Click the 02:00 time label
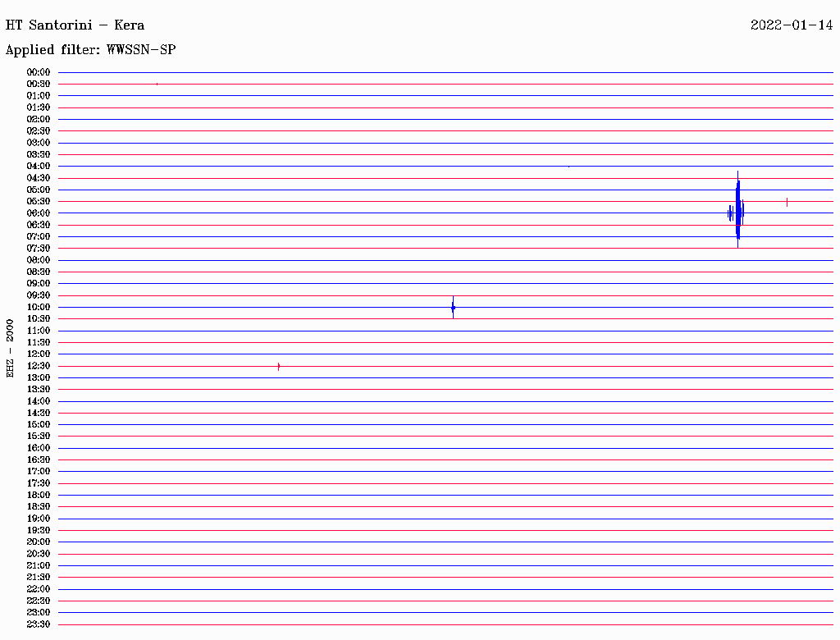The width and height of the screenshot is (840, 640). (39, 119)
